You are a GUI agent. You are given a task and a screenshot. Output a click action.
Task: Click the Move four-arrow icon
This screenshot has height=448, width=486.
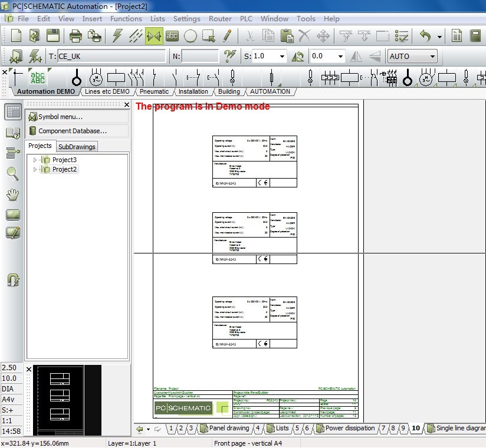[x=323, y=36]
